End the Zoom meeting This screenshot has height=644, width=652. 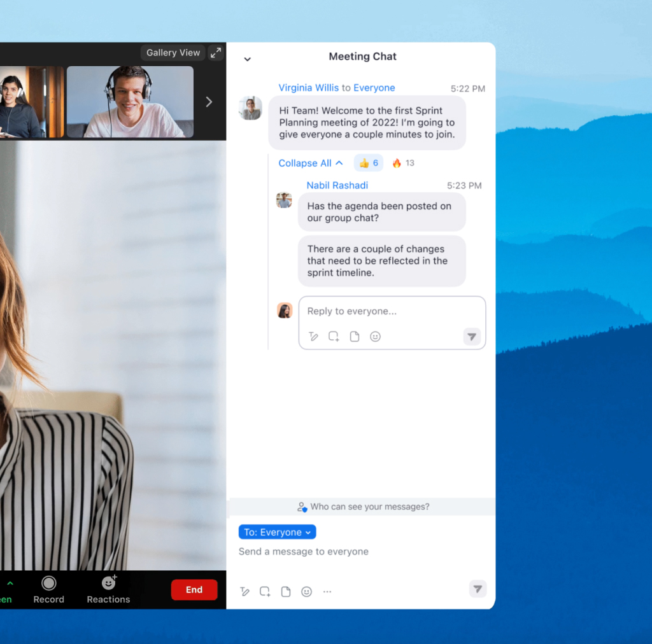click(194, 589)
